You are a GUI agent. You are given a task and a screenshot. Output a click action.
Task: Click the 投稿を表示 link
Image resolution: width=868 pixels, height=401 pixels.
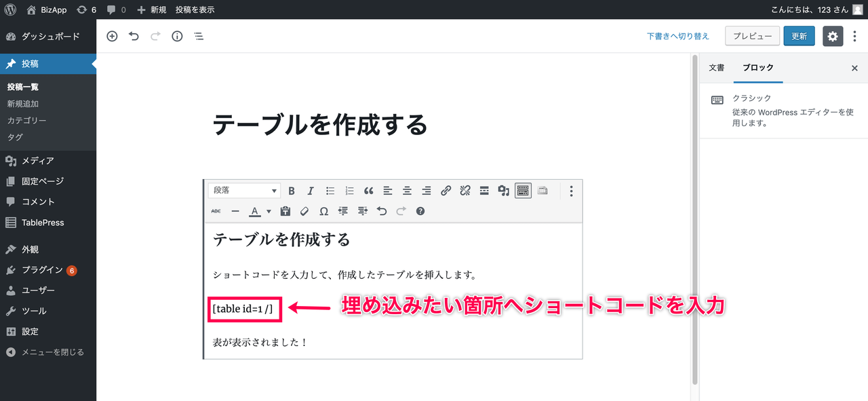click(195, 9)
